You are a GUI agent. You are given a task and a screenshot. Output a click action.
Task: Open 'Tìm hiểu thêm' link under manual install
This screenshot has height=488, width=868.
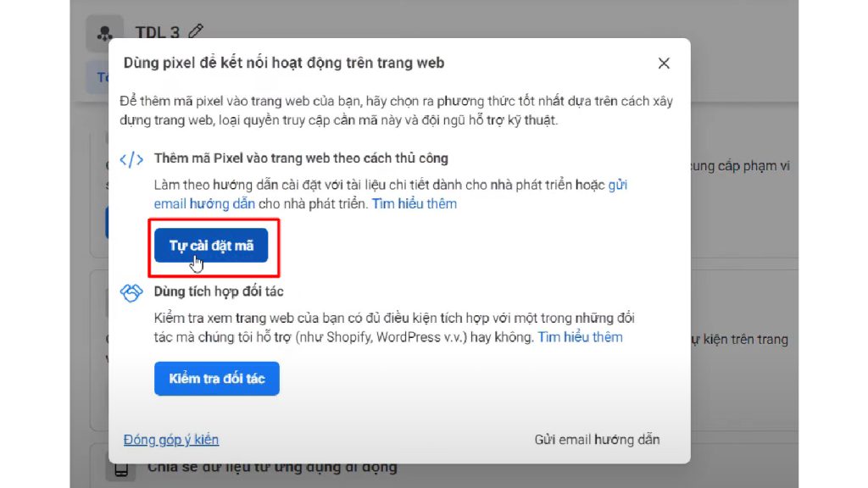click(x=414, y=203)
